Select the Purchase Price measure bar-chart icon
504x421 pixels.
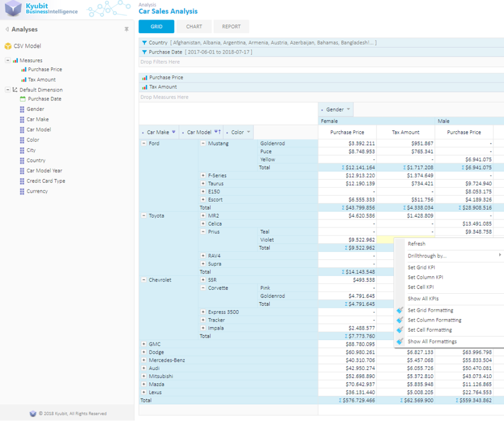click(x=23, y=69)
